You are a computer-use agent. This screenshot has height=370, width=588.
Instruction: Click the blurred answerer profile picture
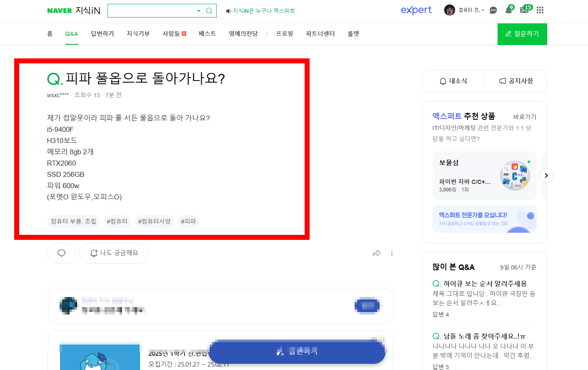pyautogui.click(x=69, y=306)
